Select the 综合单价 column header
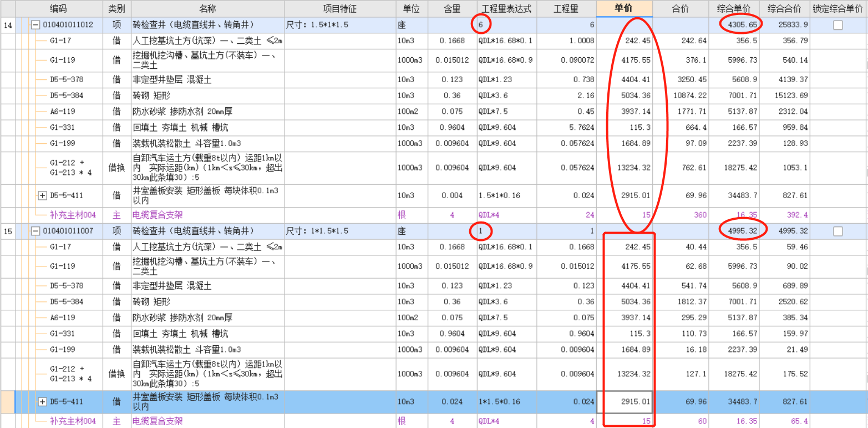 (734, 8)
